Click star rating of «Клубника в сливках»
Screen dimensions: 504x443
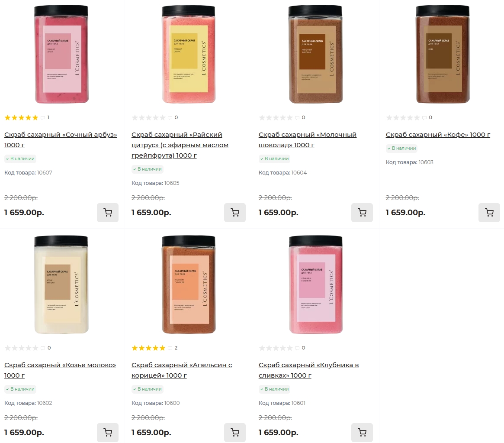(x=276, y=348)
